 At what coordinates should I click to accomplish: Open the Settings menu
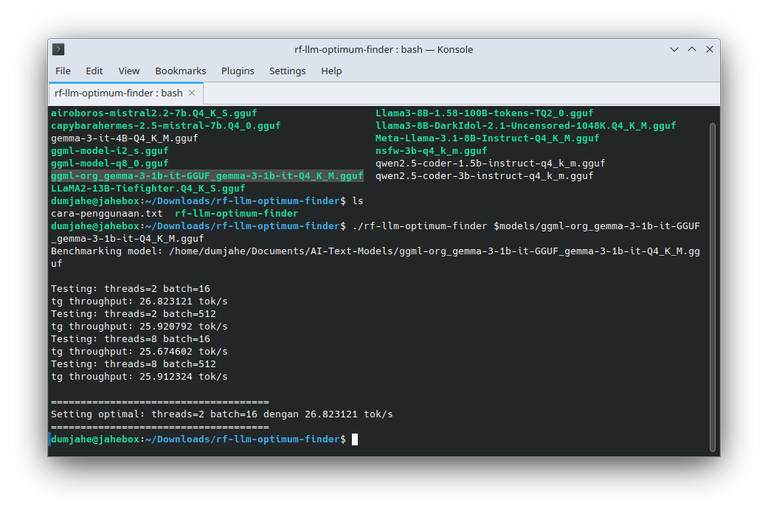(287, 71)
